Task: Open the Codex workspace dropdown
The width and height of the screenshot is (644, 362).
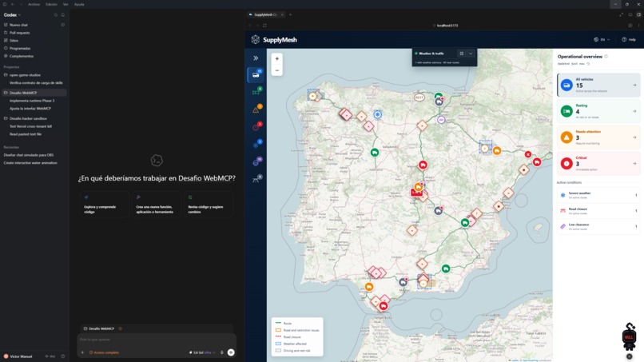Action: tap(12, 15)
